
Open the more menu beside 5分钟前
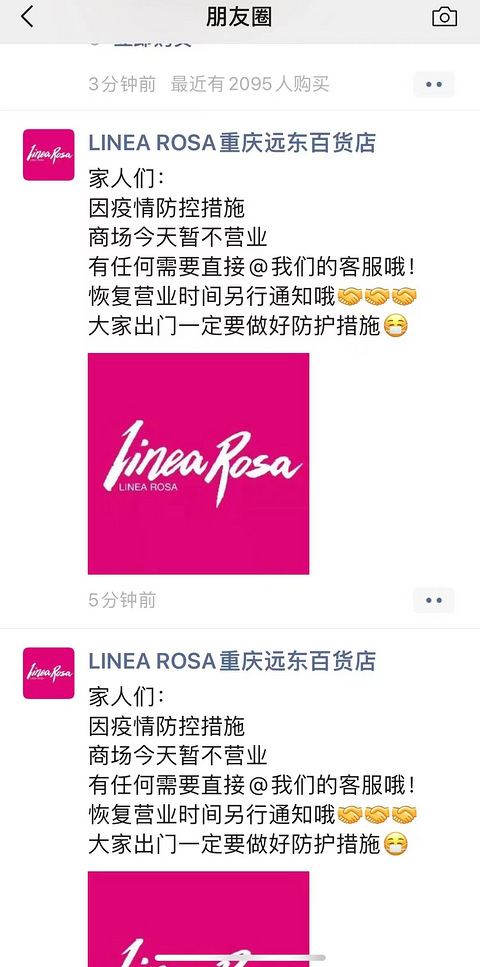[x=434, y=600]
